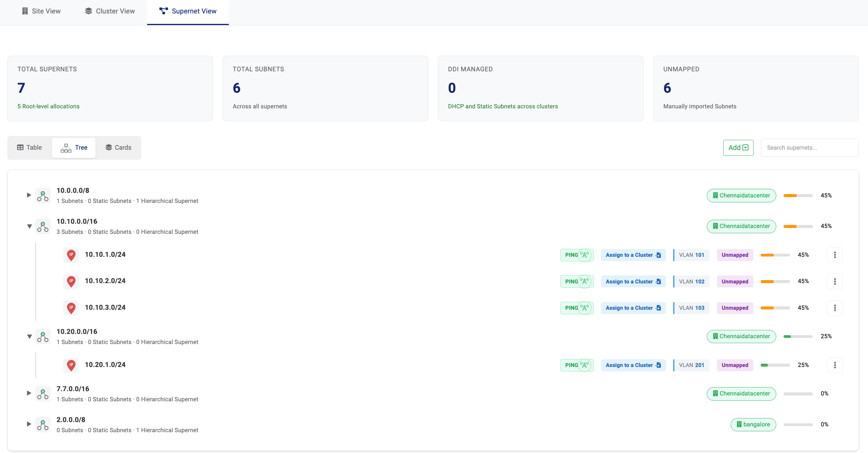This screenshot has width=868, height=453.
Task: Open the kebab menu for 10.20.1.0/24
Action: click(x=835, y=365)
